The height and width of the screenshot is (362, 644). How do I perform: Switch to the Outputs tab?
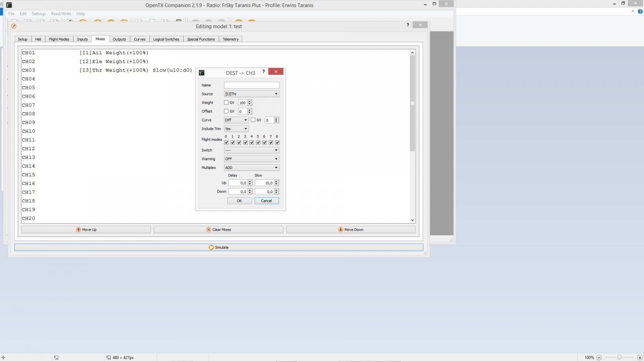click(120, 39)
